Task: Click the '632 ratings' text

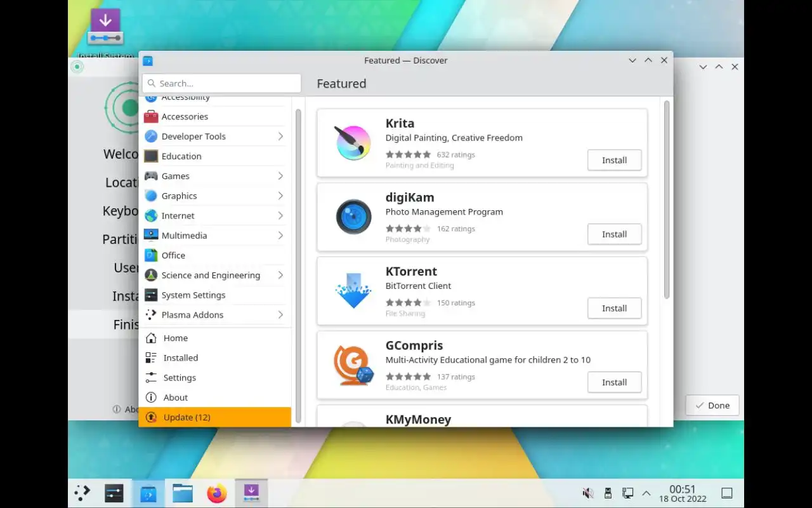Action: click(455, 154)
